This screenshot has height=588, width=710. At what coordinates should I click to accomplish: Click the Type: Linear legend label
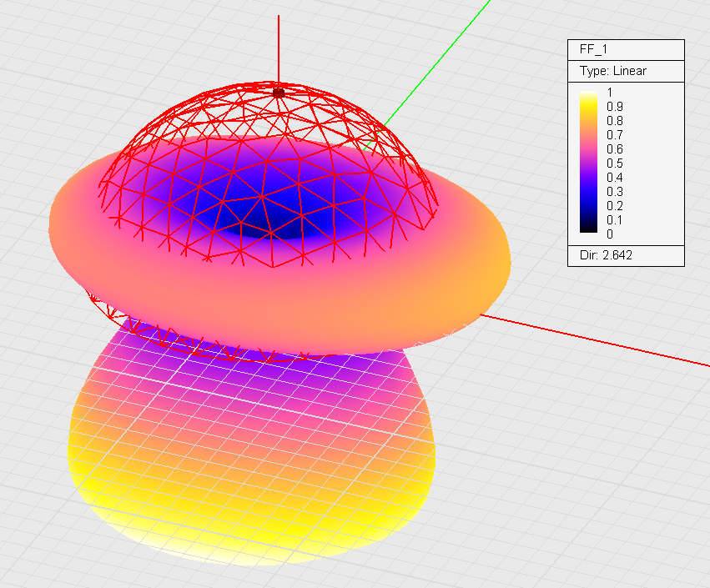613,71
